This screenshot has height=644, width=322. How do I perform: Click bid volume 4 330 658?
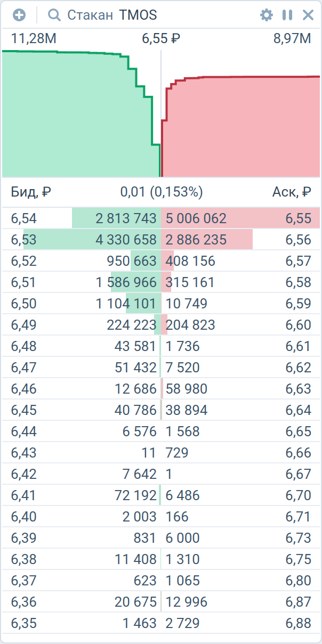coord(126,240)
